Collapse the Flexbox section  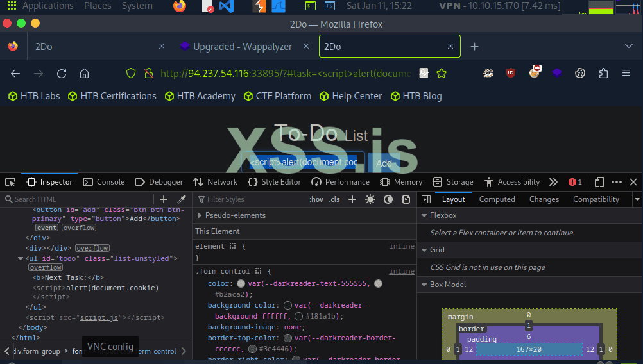click(424, 215)
